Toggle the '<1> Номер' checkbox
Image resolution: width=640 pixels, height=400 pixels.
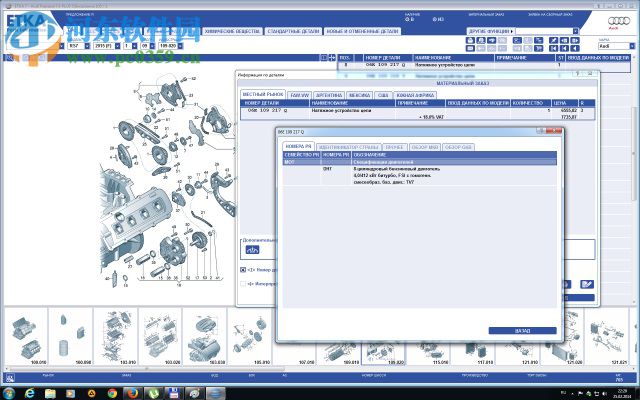pos(243,270)
